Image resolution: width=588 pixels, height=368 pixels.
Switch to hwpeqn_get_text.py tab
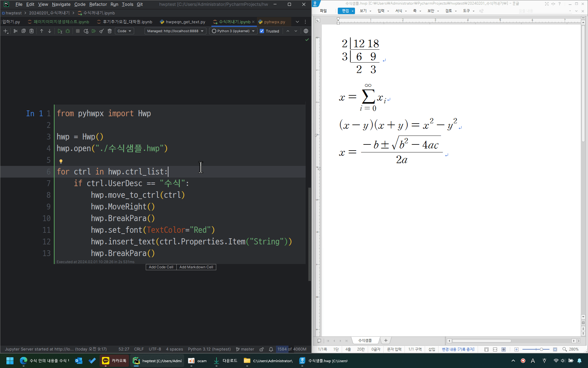[185, 22]
